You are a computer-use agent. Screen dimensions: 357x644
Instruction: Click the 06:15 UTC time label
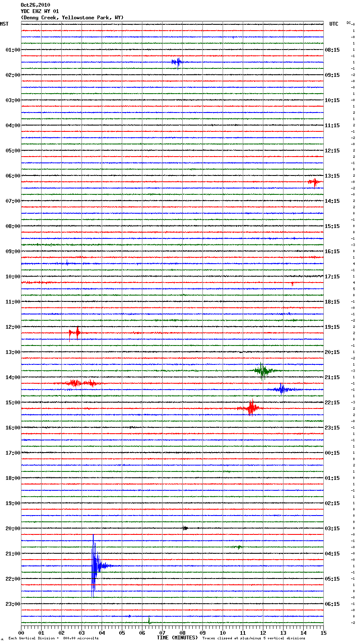coord(332,604)
